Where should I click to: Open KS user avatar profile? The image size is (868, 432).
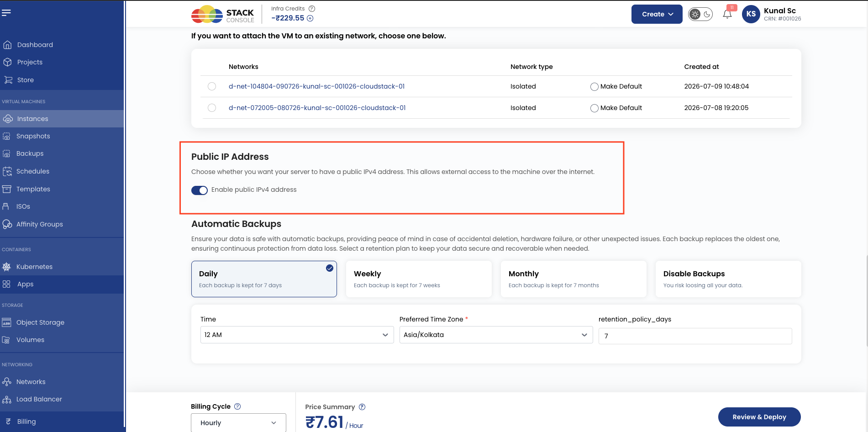(x=751, y=14)
